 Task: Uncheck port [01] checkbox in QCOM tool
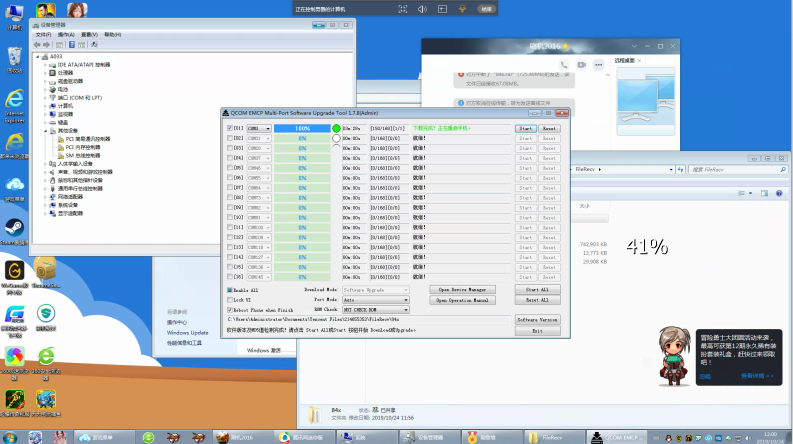pos(230,128)
